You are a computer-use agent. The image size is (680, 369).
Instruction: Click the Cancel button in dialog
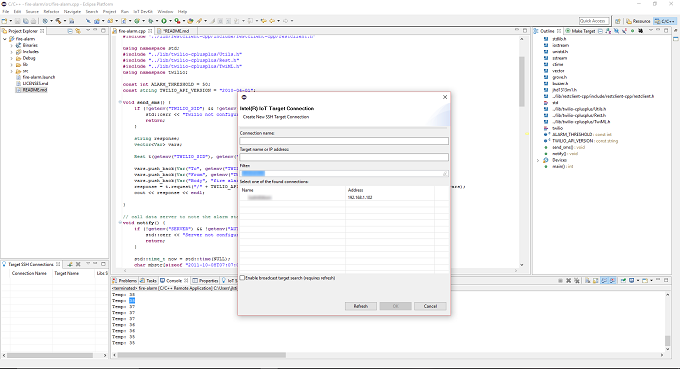pyautogui.click(x=430, y=307)
